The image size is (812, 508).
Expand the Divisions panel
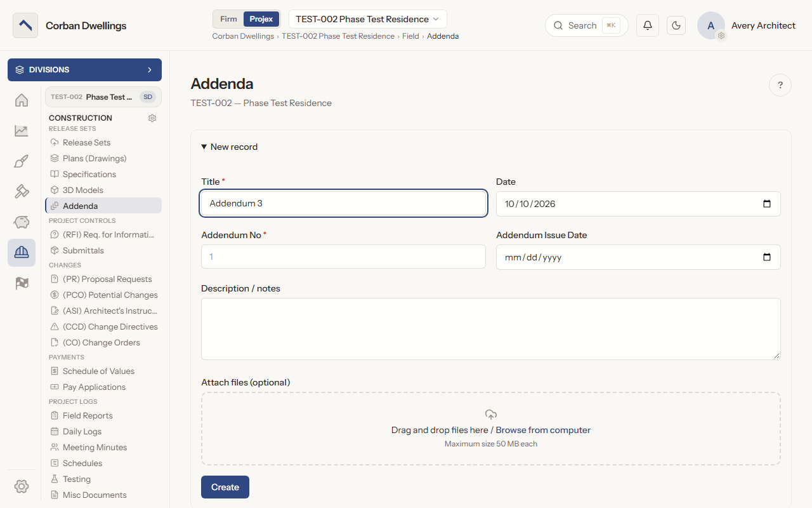click(x=84, y=70)
